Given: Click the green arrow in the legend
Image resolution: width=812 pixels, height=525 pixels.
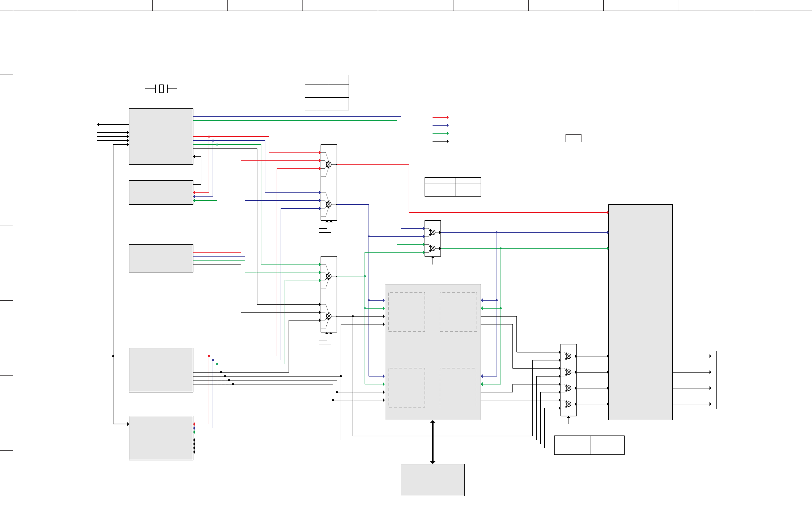Looking at the screenshot, I should 440,133.
